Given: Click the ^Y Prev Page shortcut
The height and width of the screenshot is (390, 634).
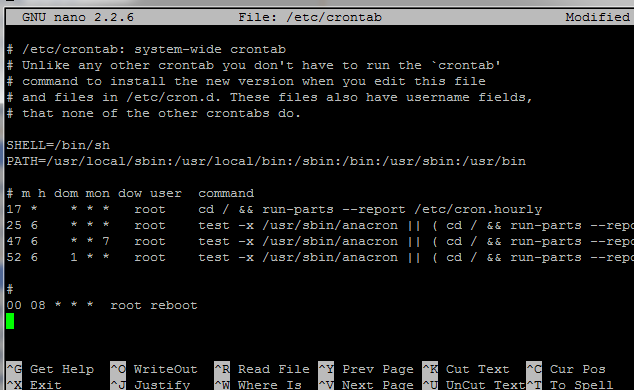Looking at the screenshot, I should (366, 369).
